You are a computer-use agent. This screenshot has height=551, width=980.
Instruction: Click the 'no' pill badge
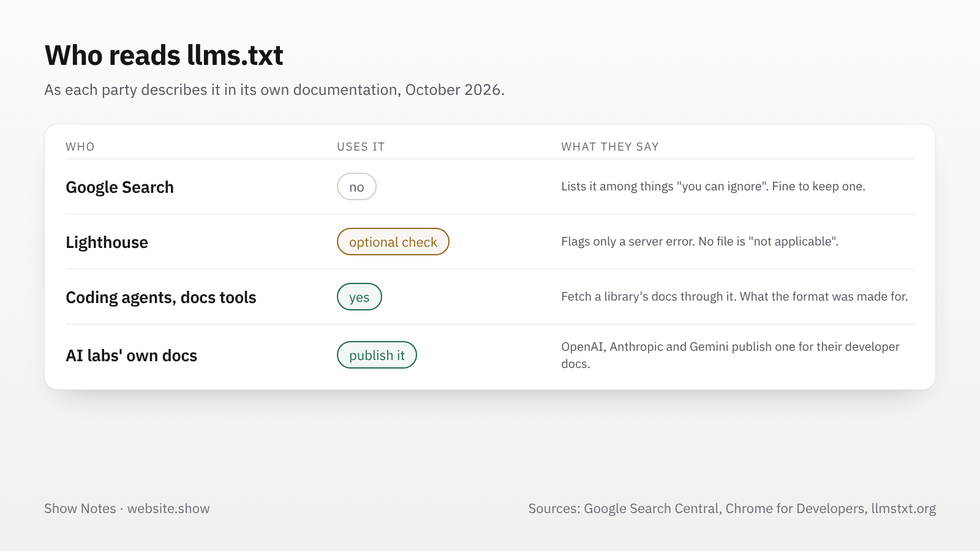coord(356,187)
